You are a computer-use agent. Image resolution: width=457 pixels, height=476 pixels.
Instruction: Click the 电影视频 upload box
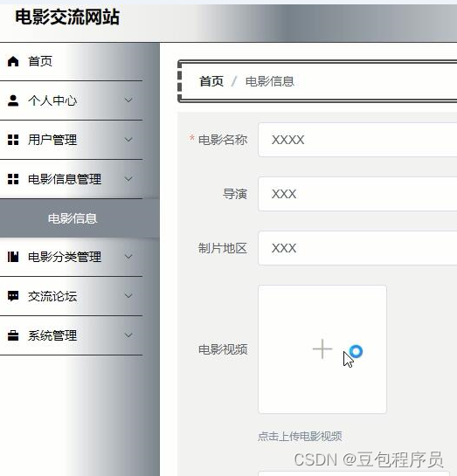pos(322,349)
